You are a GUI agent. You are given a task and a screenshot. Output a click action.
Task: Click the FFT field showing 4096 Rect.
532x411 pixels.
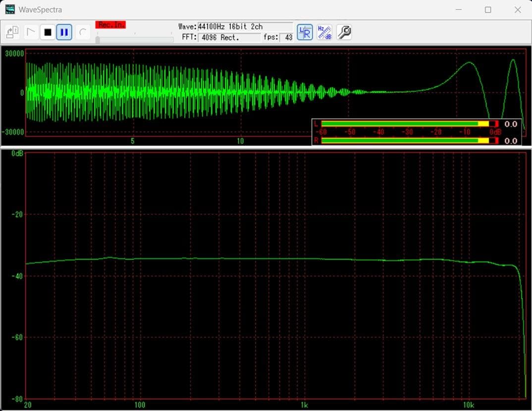[228, 37]
